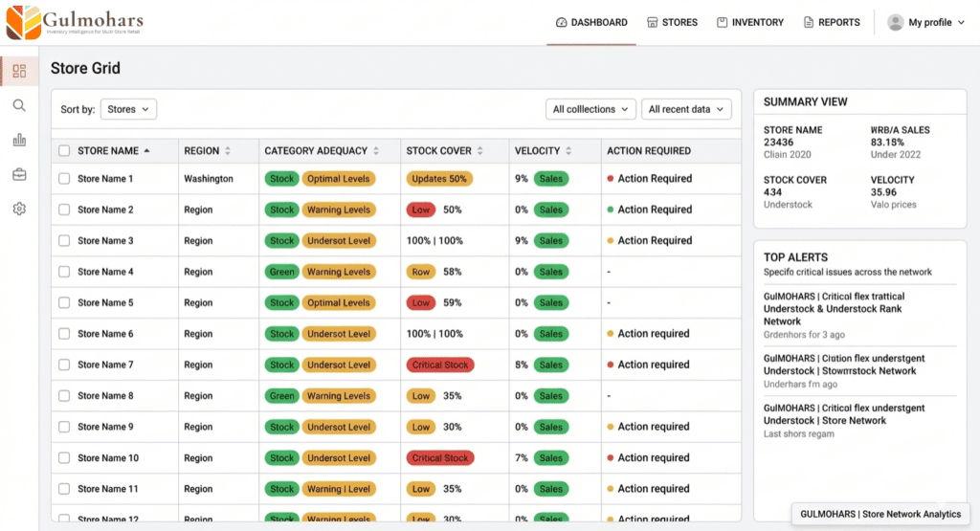This screenshot has height=531, width=980.
Task: Open the All colllections dropdown
Action: pos(590,109)
